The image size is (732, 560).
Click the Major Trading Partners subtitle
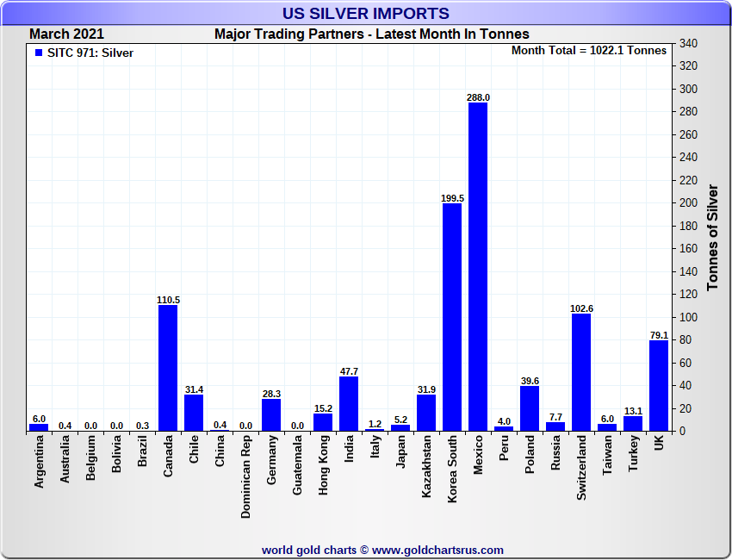coord(371,34)
